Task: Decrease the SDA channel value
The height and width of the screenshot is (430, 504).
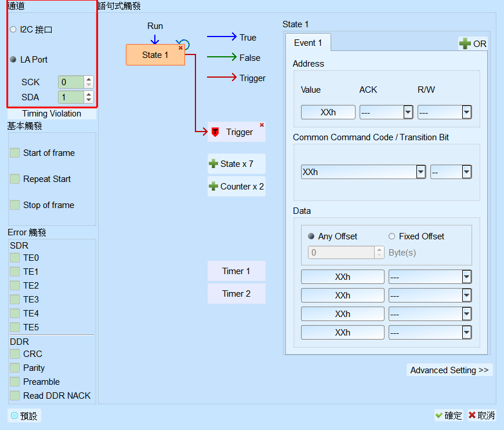Action: pyautogui.click(x=89, y=100)
